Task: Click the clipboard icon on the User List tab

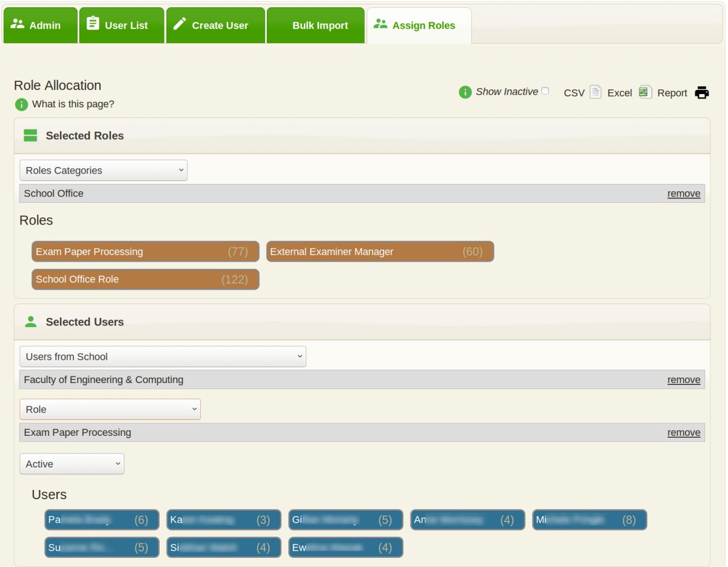Action: tap(92, 24)
